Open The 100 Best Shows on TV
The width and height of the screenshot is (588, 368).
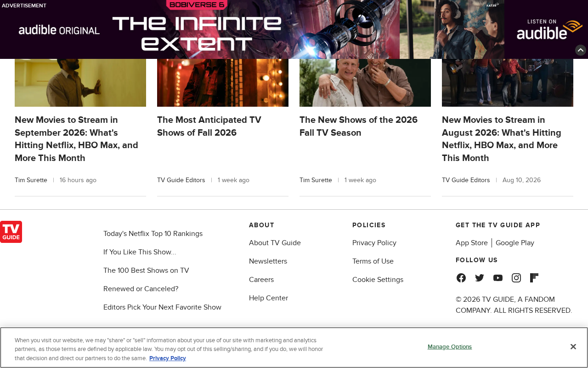point(146,270)
